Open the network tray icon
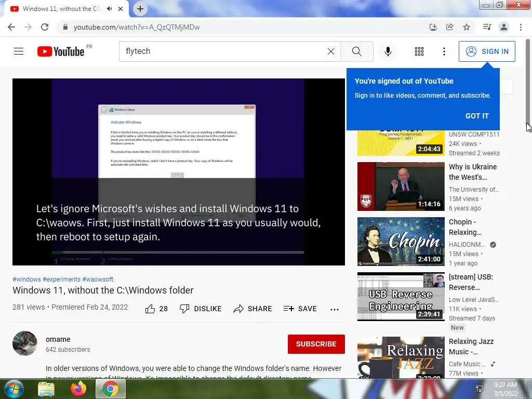 point(480,389)
